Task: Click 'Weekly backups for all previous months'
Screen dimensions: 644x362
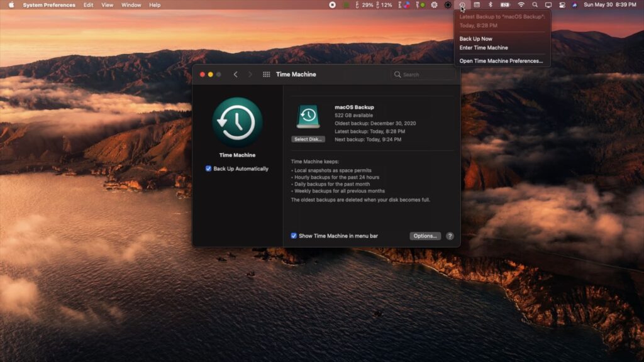Action: 339,191
